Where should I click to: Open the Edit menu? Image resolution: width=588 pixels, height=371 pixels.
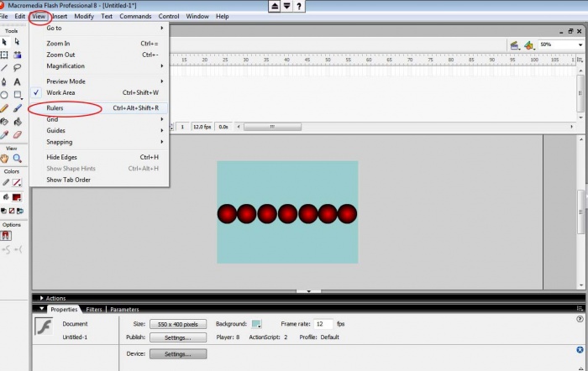pos(19,16)
